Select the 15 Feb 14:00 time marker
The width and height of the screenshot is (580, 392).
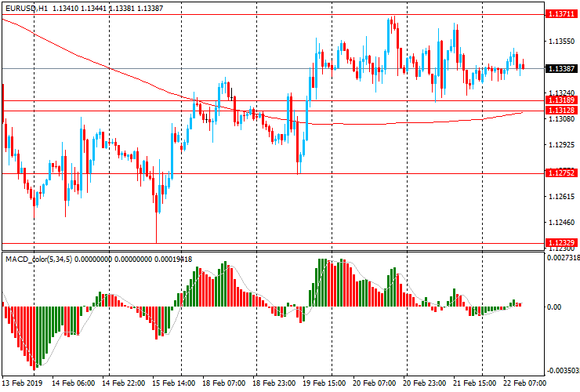[x=173, y=383]
